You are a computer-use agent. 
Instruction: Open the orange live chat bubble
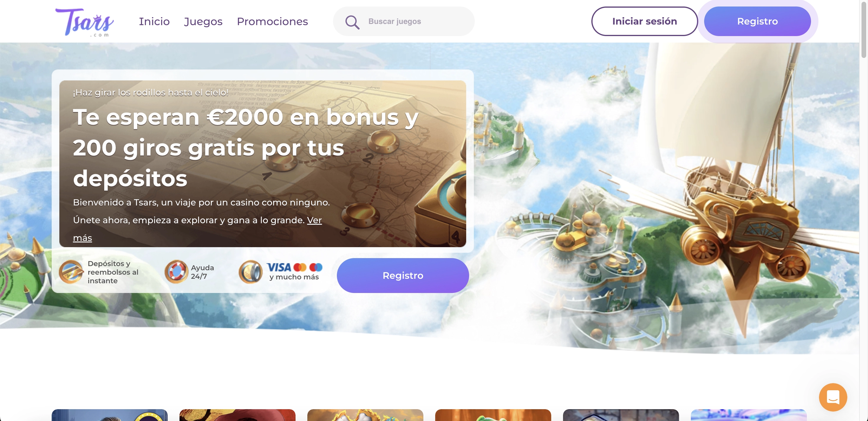pyautogui.click(x=833, y=397)
